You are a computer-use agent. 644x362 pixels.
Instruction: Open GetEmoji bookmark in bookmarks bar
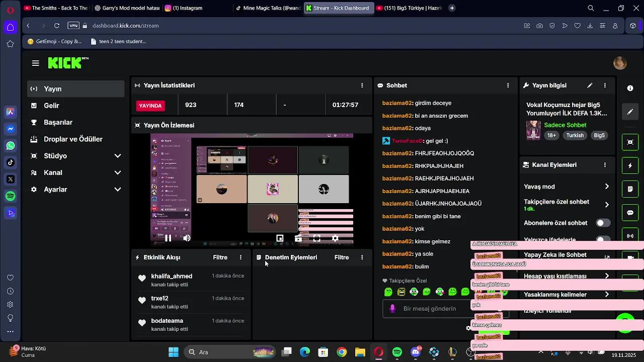pos(55,41)
